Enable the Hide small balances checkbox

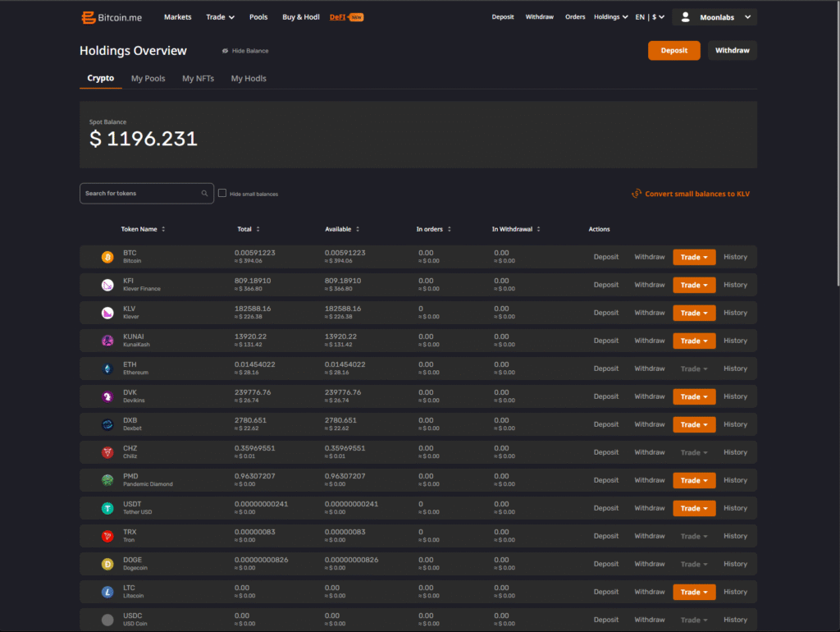tap(222, 194)
